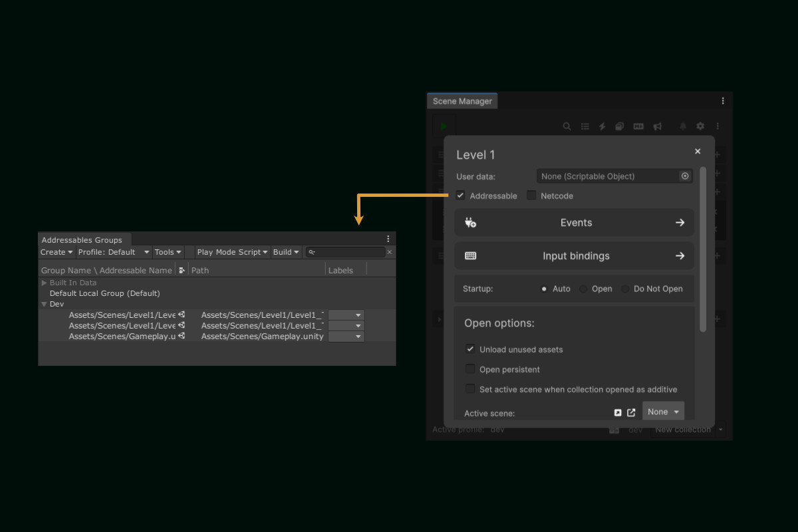Open settings gear in Scene Manager toolbar
The width and height of the screenshot is (798, 532).
[700, 126]
